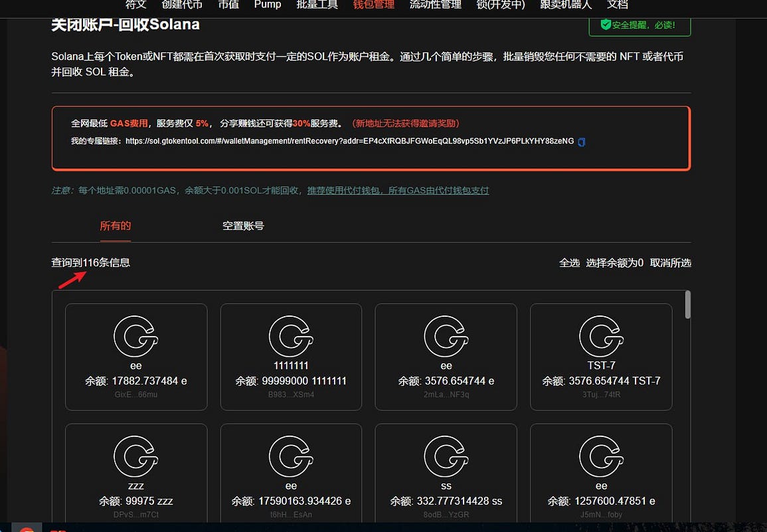767x532 pixels.
Task: Open the 推荐使用代付钱包 link
Action: (x=398, y=191)
